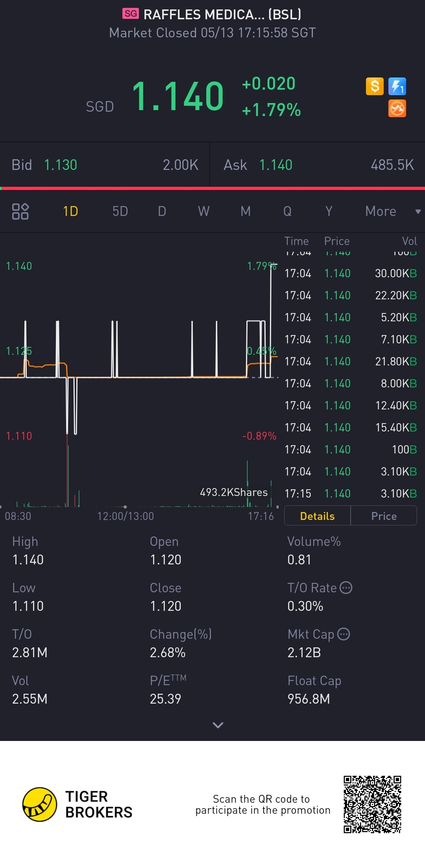Tap the Bid 1.130 quote cell
The height and width of the screenshot is (868, 425).
pyautogui.click(x=105, y=165)
